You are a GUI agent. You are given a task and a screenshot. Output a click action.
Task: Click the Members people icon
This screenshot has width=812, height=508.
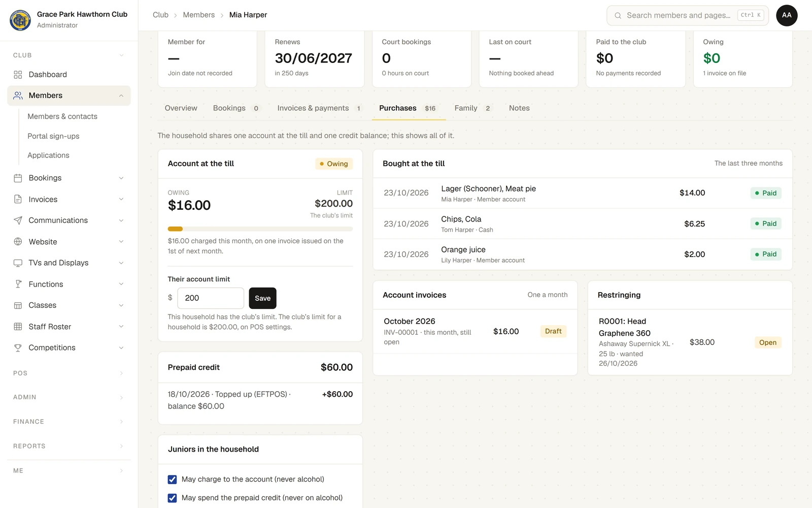(18, 96)
